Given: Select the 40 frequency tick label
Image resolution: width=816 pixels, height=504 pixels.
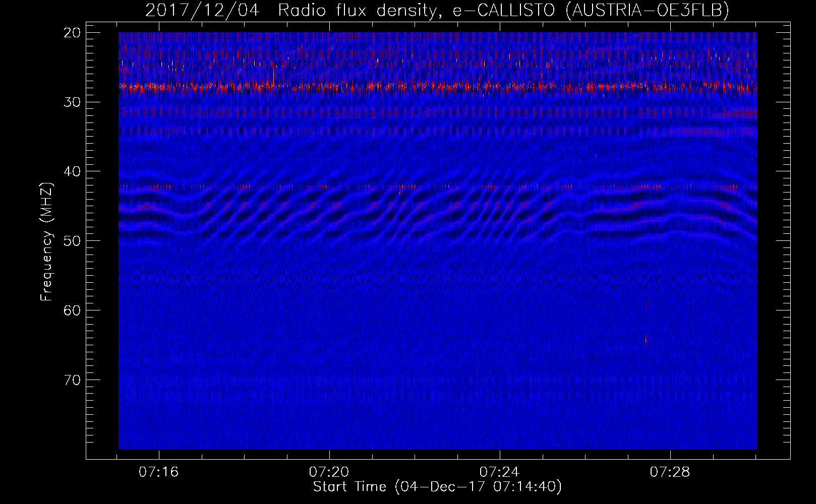Looking at the screenshot, I should pos(72,171).
